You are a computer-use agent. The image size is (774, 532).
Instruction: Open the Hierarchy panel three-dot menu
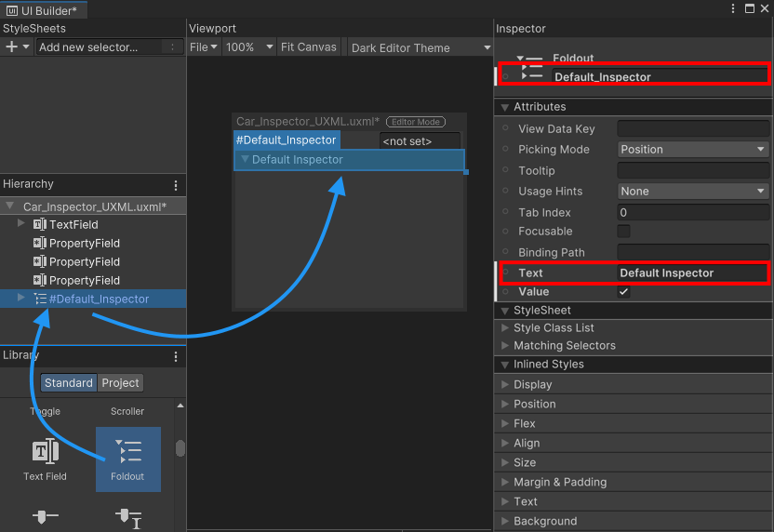click(176, 185)
